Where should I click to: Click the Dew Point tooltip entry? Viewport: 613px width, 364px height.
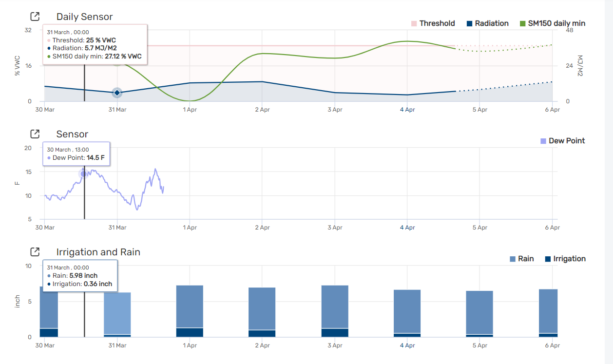point(76,157)
